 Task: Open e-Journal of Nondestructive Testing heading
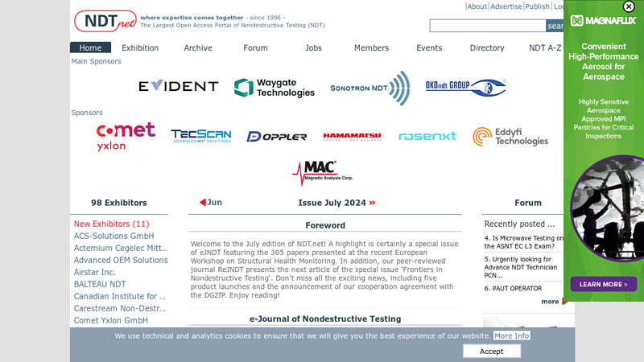[325, 319]
